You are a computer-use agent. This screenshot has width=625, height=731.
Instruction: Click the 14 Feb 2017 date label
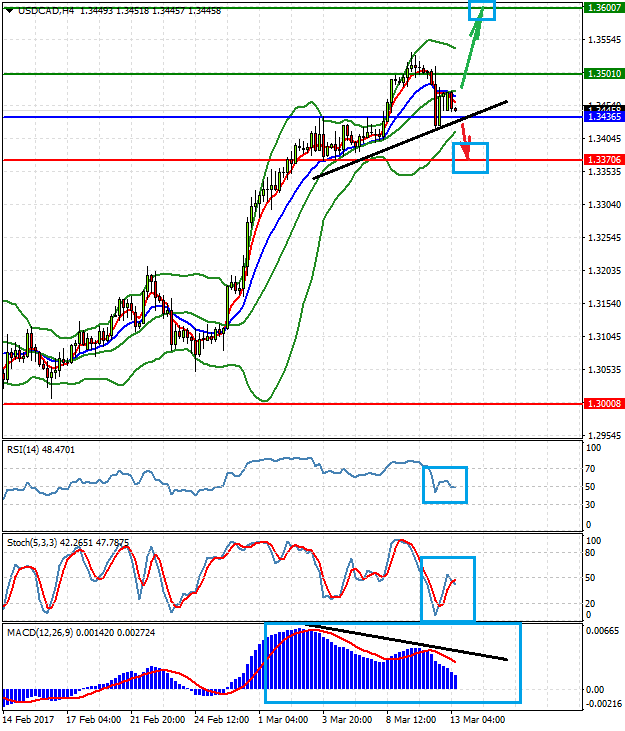(29, 720)
